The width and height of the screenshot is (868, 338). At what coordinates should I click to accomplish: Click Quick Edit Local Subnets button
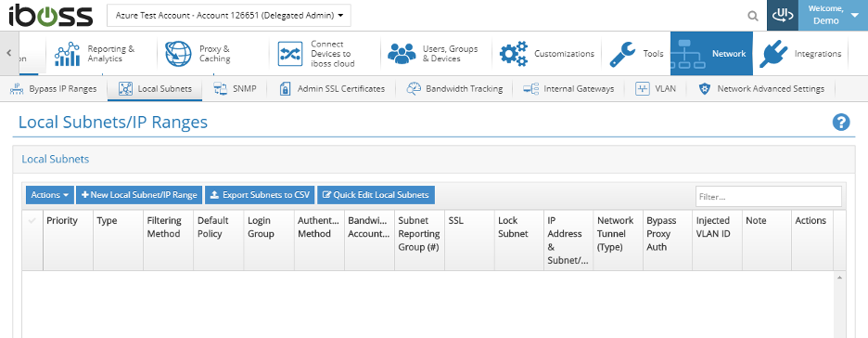(x=377, y=195)
